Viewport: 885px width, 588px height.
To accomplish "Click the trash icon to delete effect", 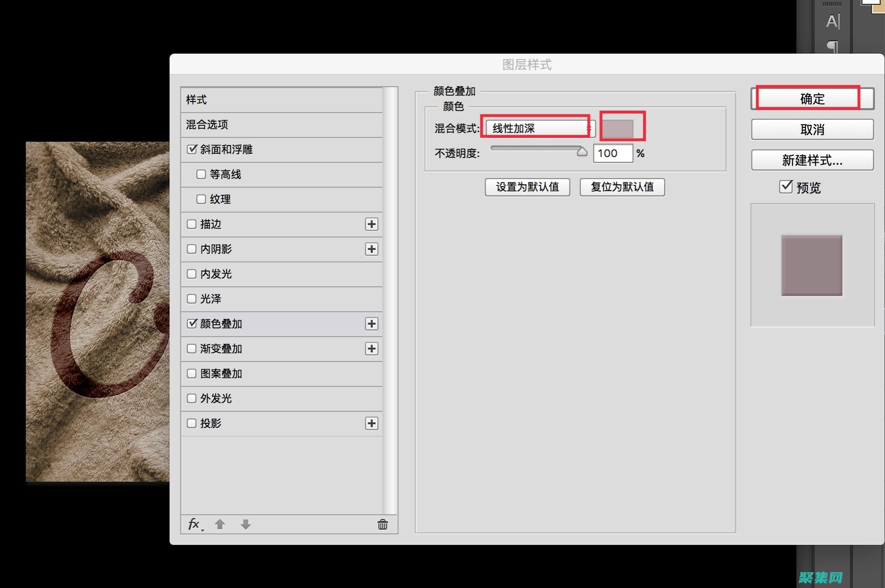I will (382, 524).
